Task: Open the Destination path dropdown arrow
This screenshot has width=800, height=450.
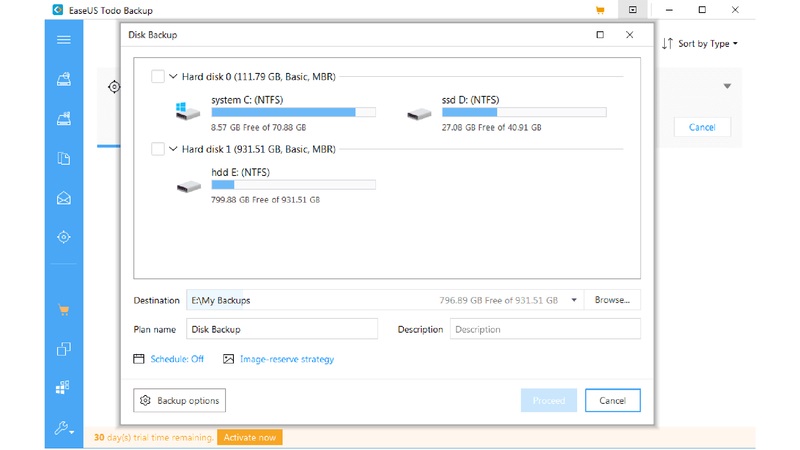Action: pyautogui.click(x=574, y=300)
